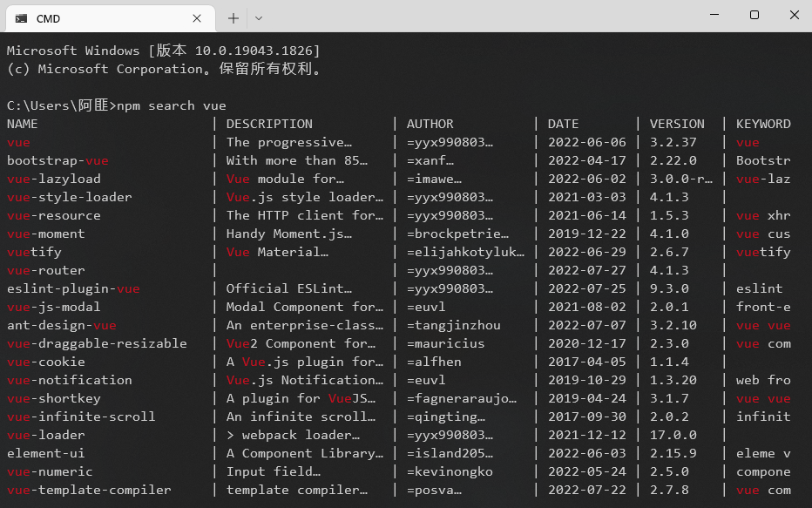Viewport: 812px width, 508px height.
Task: Click the author =kevinongko cell
Action: (450, 471)
